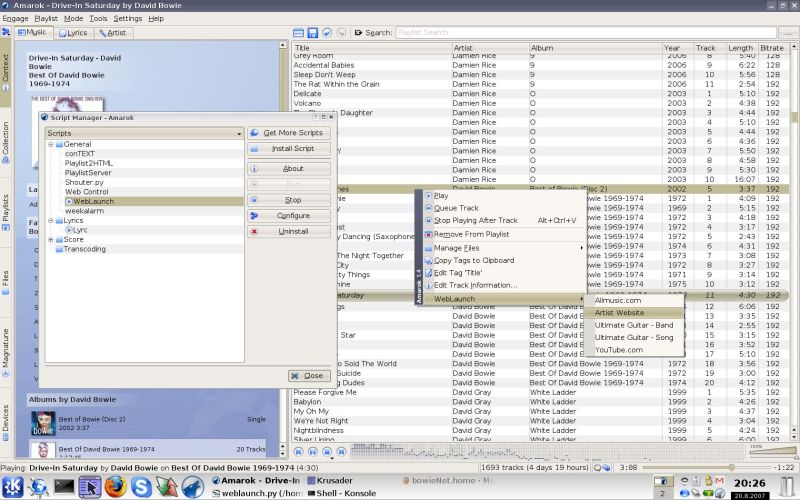The height and width of the screenshot is (500, 800).
Task: Open the Konsole terminal launcher icon
Action: tap(64, 487)
